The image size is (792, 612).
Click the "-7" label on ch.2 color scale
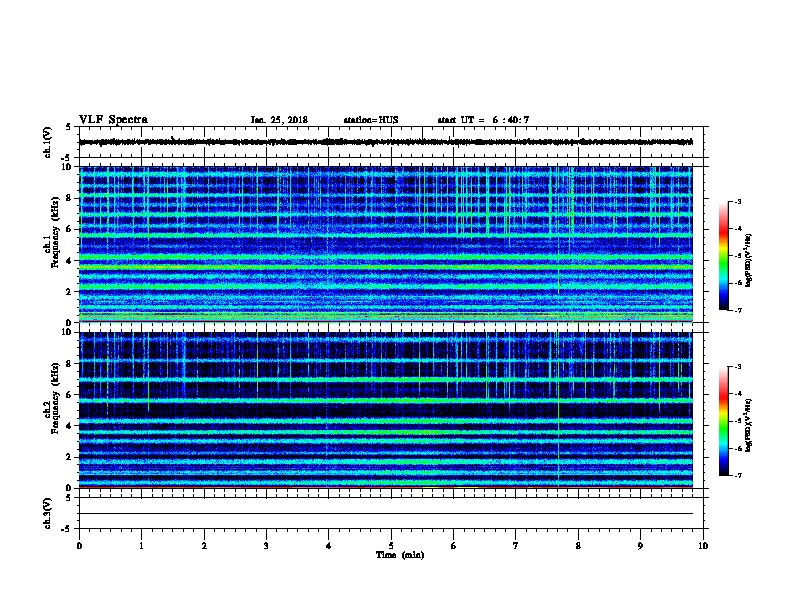pos(737,475)
